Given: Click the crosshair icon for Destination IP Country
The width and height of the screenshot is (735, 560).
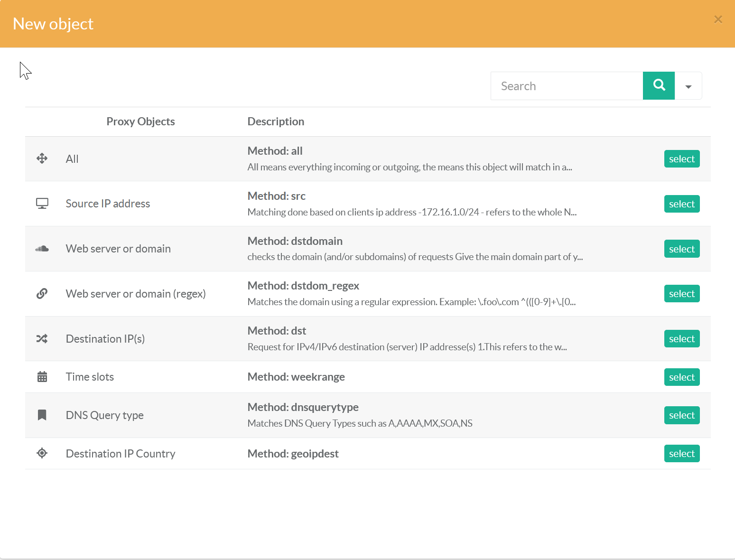Looking at the screenshot, I should 42,453.
